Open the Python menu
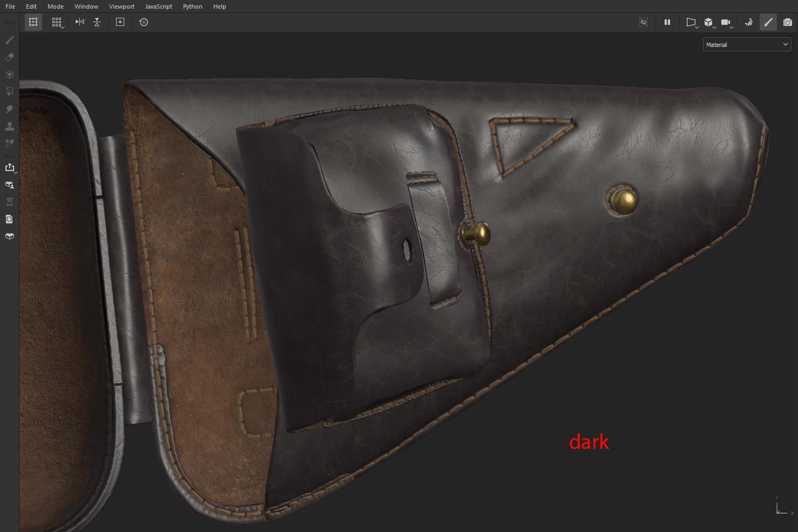 192,6
